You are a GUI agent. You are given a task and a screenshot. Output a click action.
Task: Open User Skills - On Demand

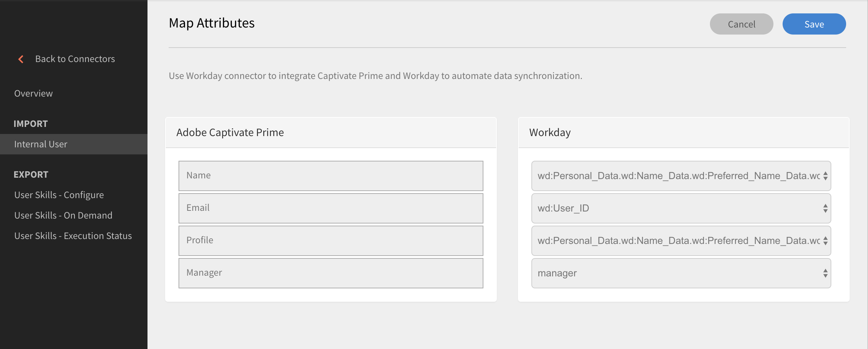pos(63,215)
